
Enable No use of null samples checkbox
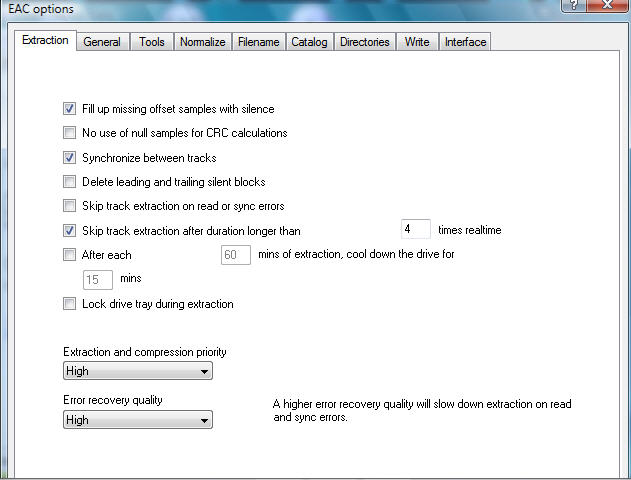[69, 133]
